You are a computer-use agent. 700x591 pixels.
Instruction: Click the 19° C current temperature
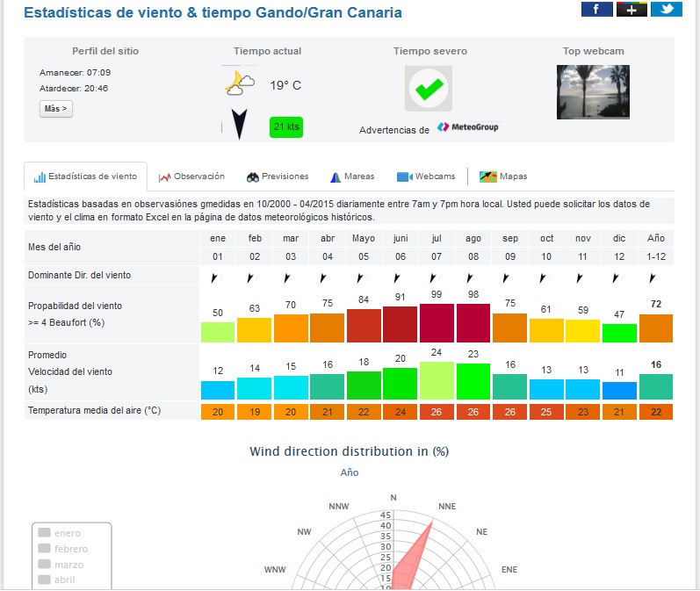click(x=285, y=85)
